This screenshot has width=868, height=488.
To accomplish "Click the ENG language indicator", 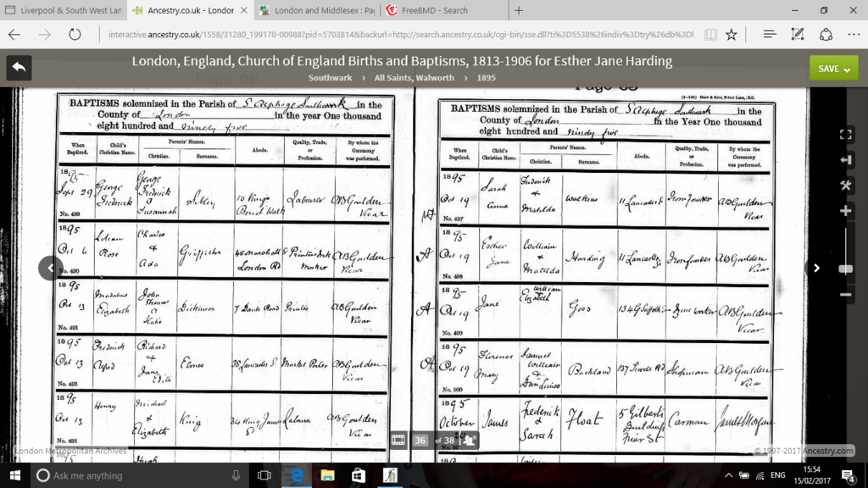I will (778, 475).
